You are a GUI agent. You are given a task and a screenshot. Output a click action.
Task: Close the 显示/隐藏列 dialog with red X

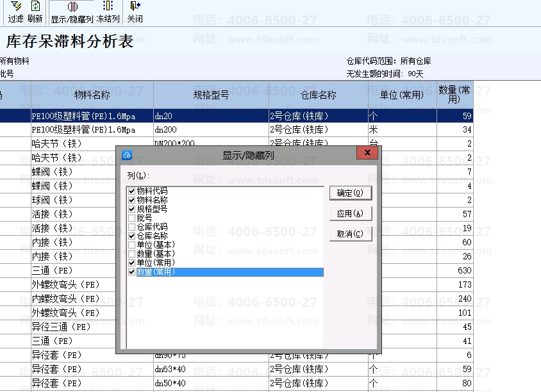point(367,152)
